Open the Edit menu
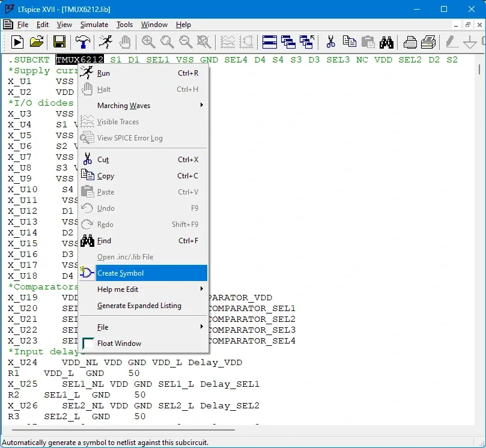486x448 pixels. (x=43, y=25)
